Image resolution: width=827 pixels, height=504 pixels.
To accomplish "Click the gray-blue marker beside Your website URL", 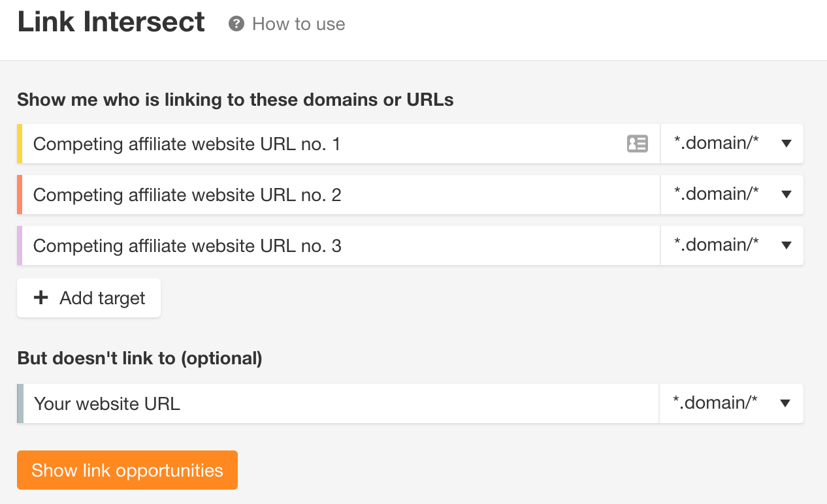I will coord(20,403).
